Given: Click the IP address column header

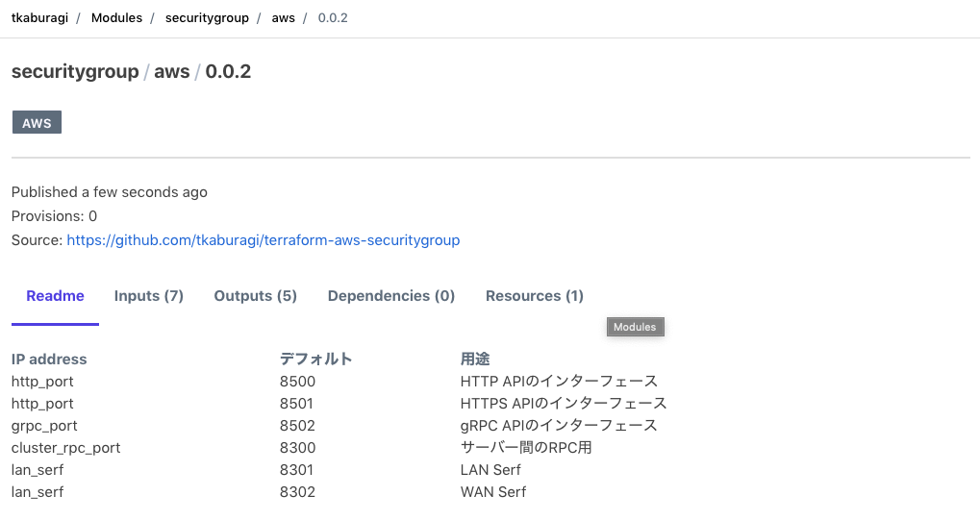Looking at the screenshot, I should pos(49,360).
